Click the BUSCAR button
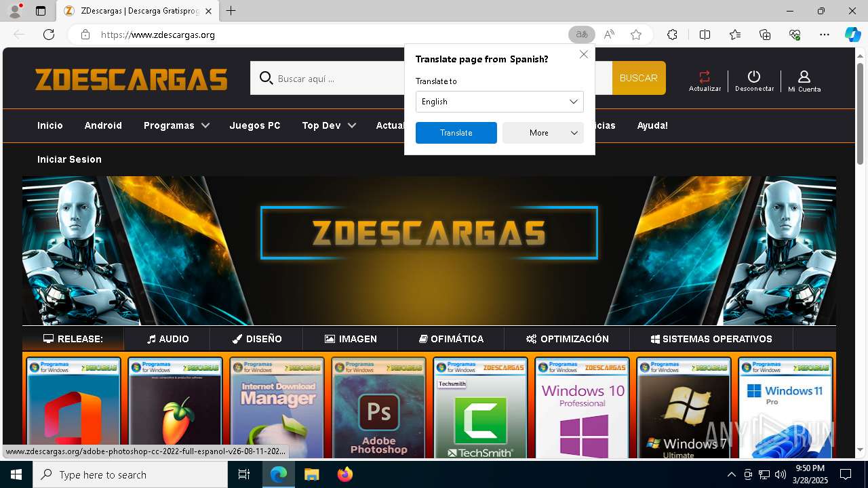This screenshot has height=488, width=868. [x=639, y=78]
